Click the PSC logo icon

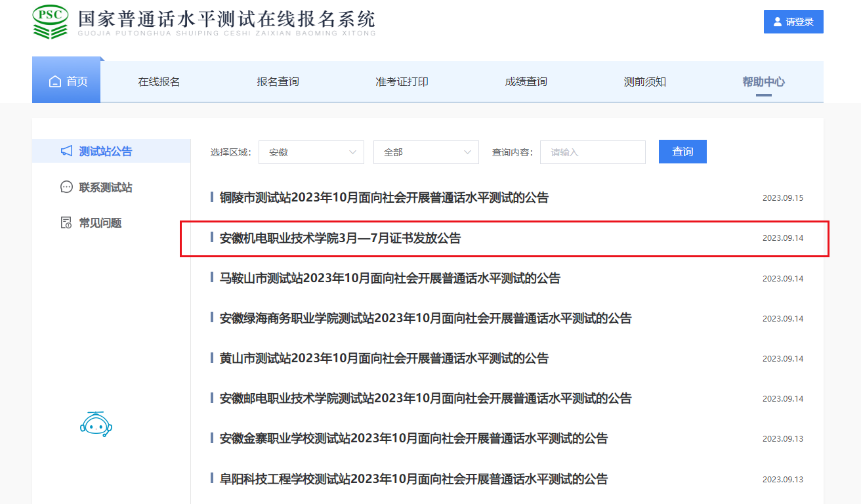coord(51,22)
